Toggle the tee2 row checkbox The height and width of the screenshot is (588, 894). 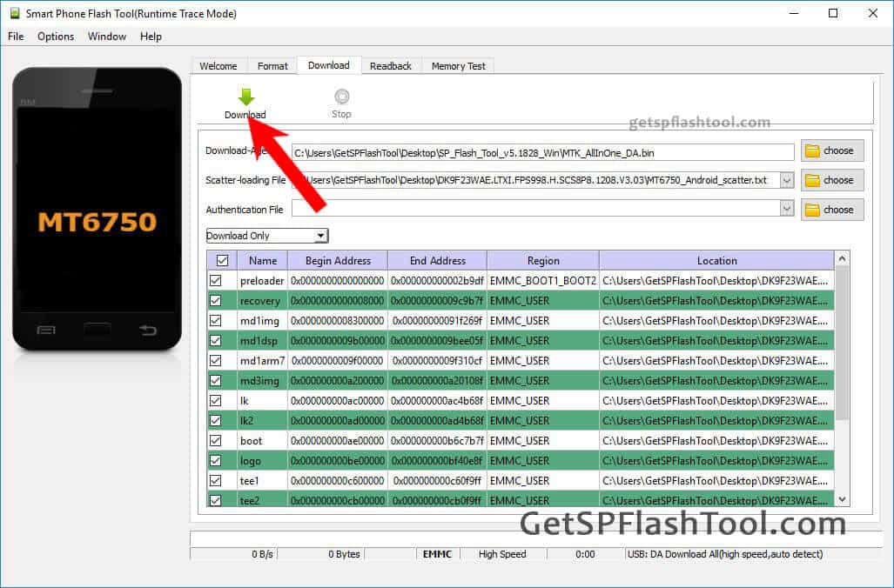pos(216,500)
